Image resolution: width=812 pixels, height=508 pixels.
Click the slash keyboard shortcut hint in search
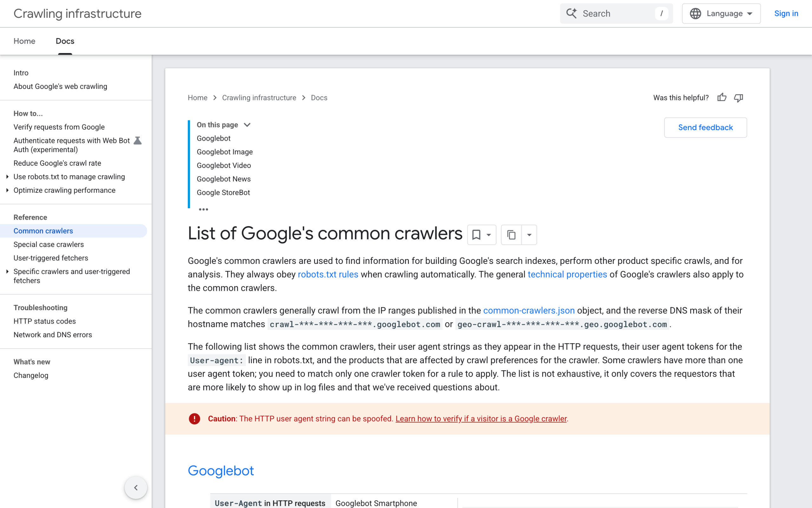(661, 13)
